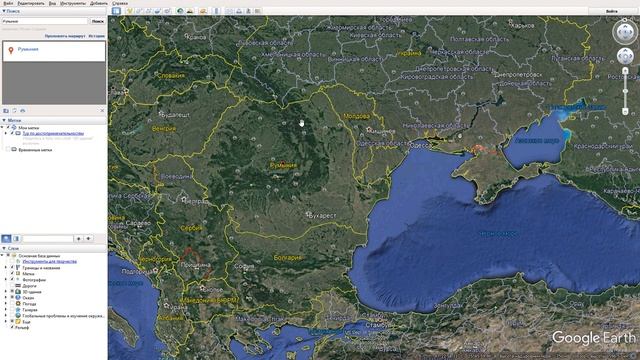640x360 pixels.
Task: Click the Поиск search button
Action: [x=98, y=21]
